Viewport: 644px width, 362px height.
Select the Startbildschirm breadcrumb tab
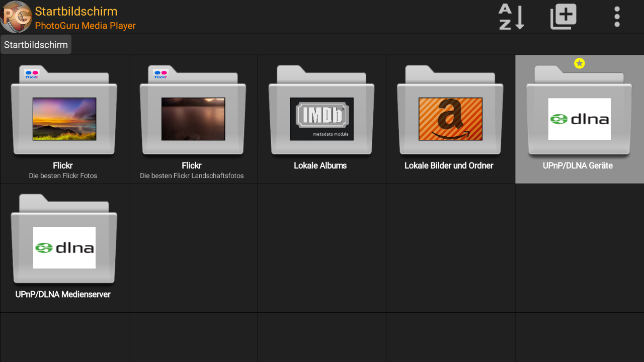coord(36,44)
